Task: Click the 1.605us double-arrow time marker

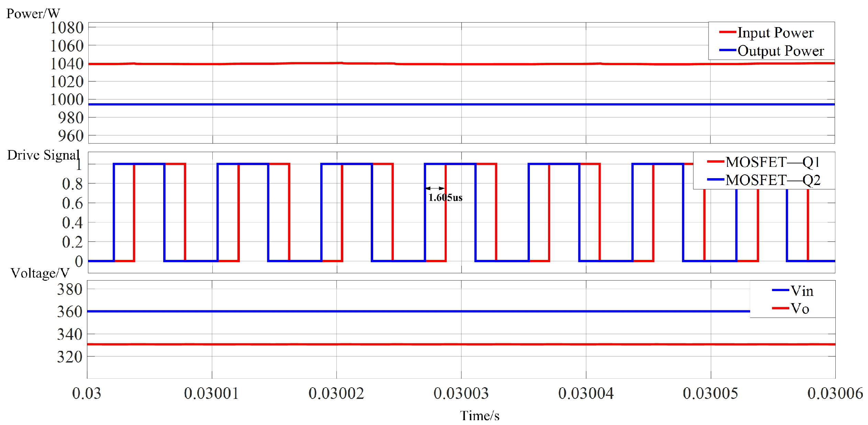Action: coord(435,188)
